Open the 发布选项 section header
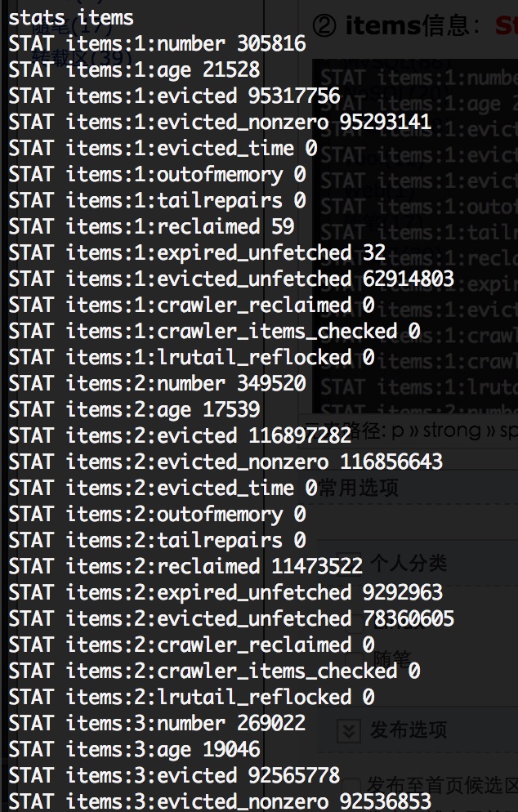 [x=409, y=730]
